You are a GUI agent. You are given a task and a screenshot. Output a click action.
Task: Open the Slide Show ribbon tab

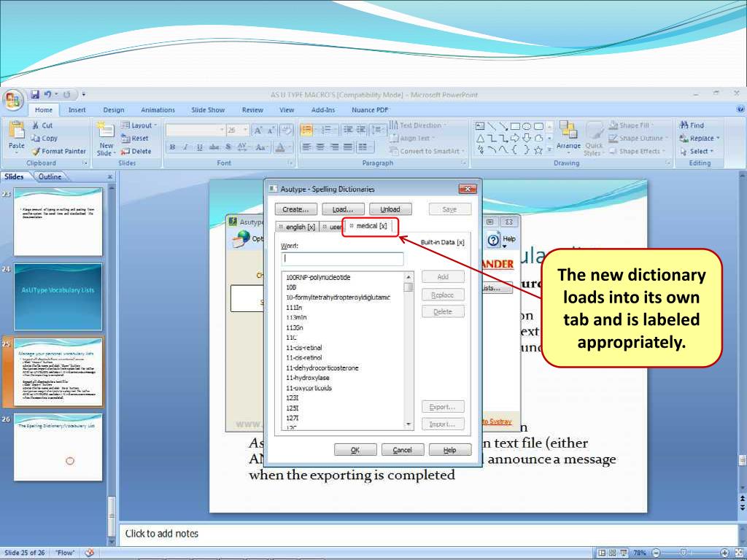coord(208,110)
